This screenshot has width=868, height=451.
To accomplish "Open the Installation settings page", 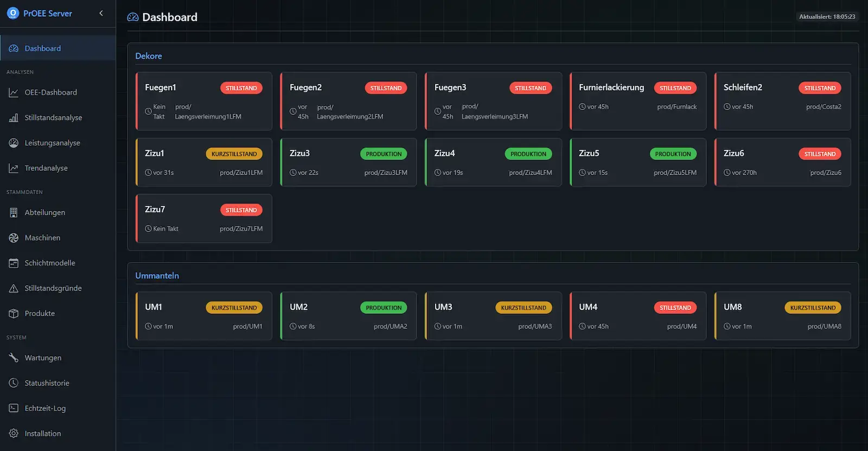I will coord(58,433).
